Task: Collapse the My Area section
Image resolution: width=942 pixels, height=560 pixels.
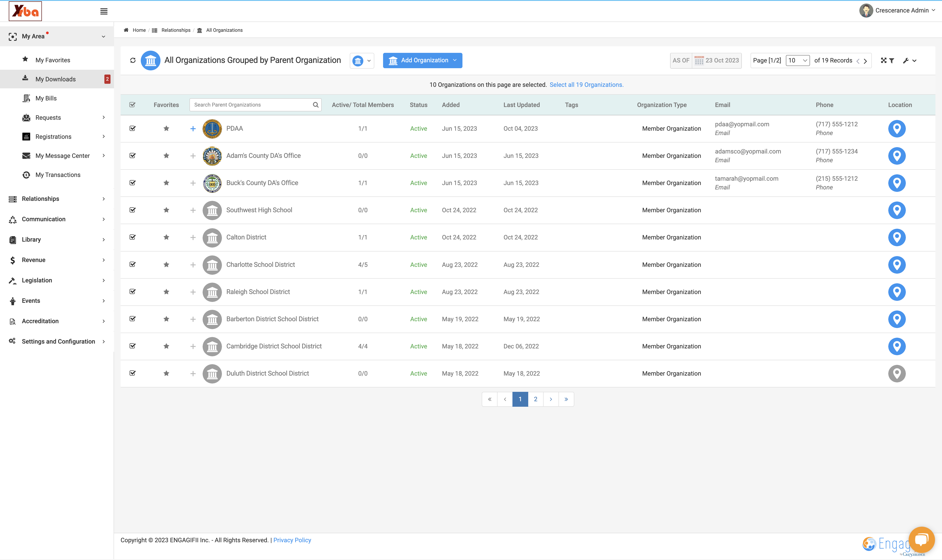Action: tap(57, 36)
